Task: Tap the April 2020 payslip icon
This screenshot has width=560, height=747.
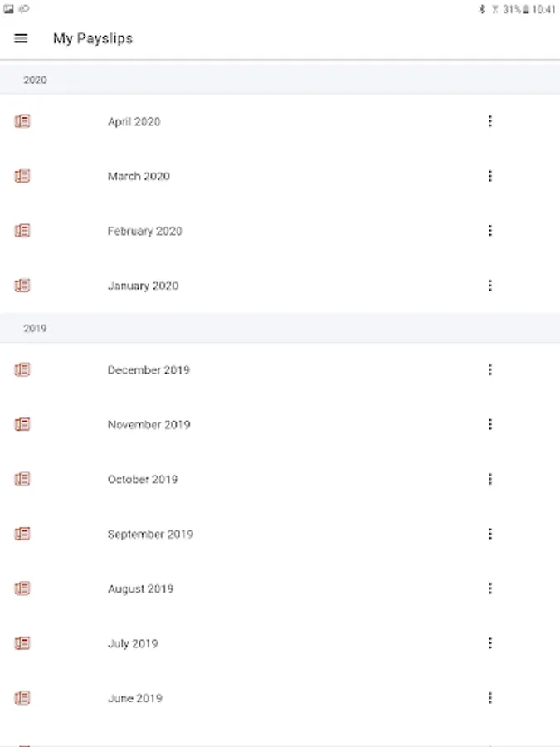Action: click(x=22, y=121)
